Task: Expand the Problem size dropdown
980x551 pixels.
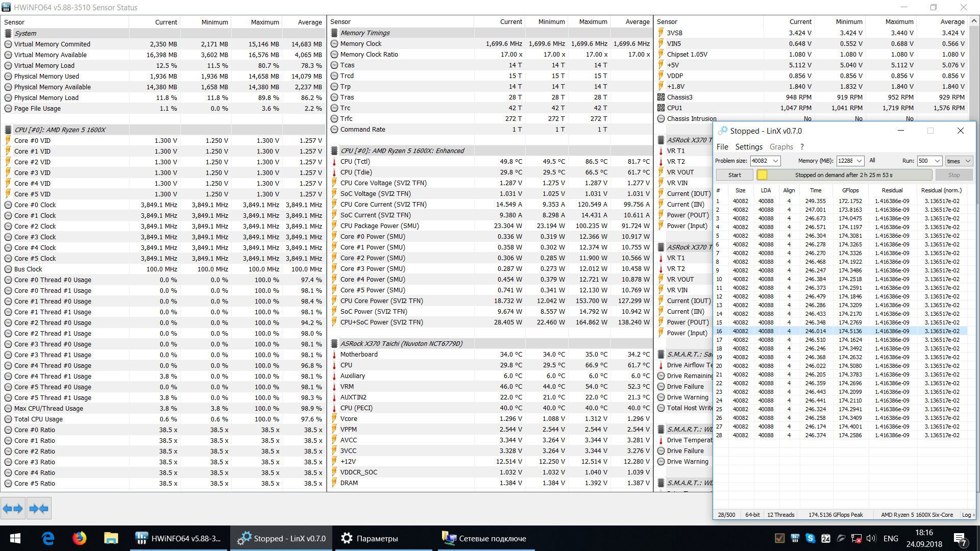Action: 776,161
